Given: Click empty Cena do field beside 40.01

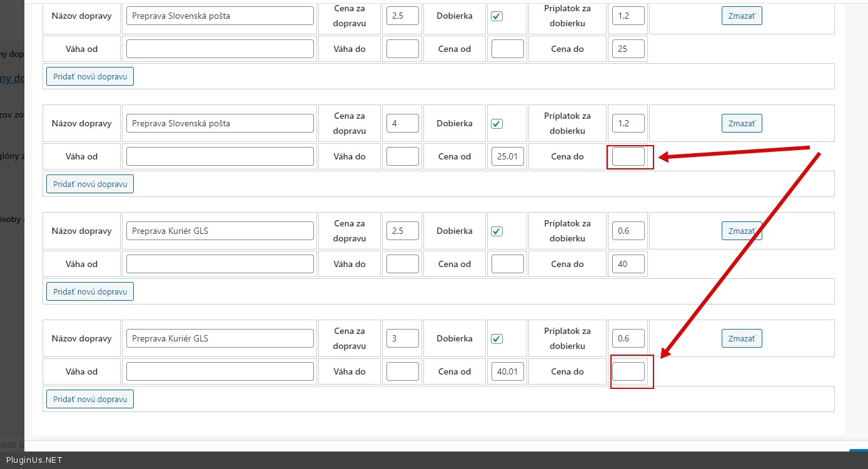Looking at the screenshot, I should [x=628, y=371].
